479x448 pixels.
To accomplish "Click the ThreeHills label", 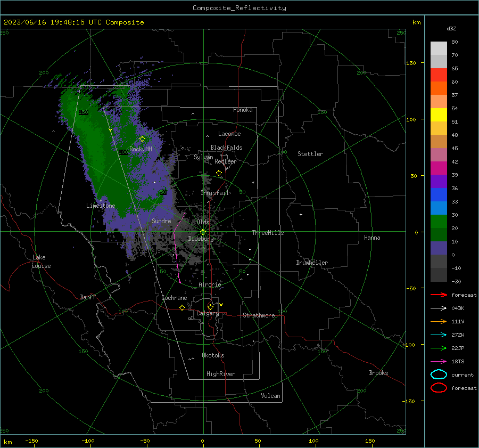I will 268,233.
